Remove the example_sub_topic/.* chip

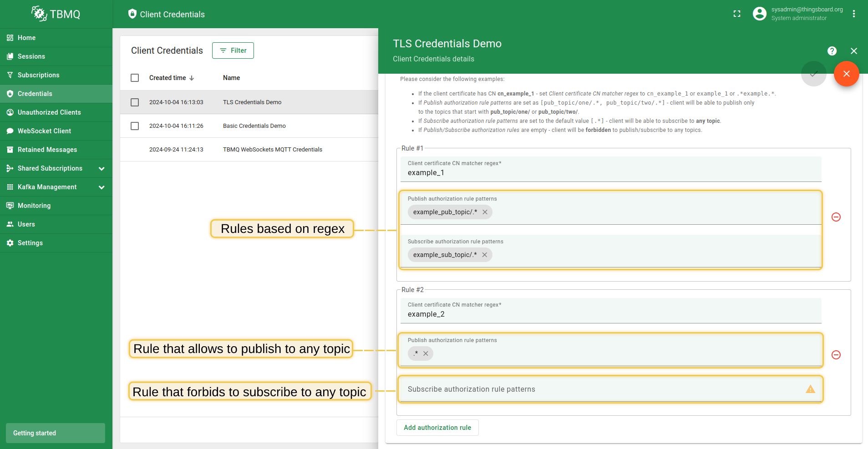[x=484, y=255]
